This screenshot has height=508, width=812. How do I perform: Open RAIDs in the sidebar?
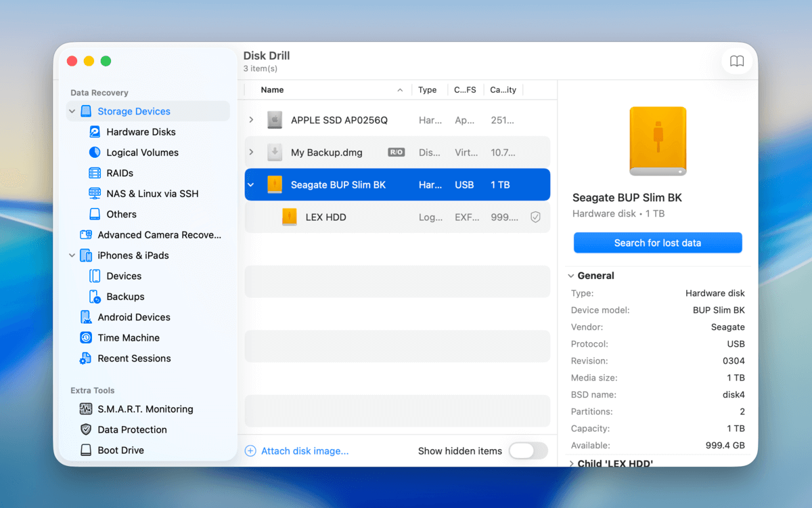tap(119, 173)
